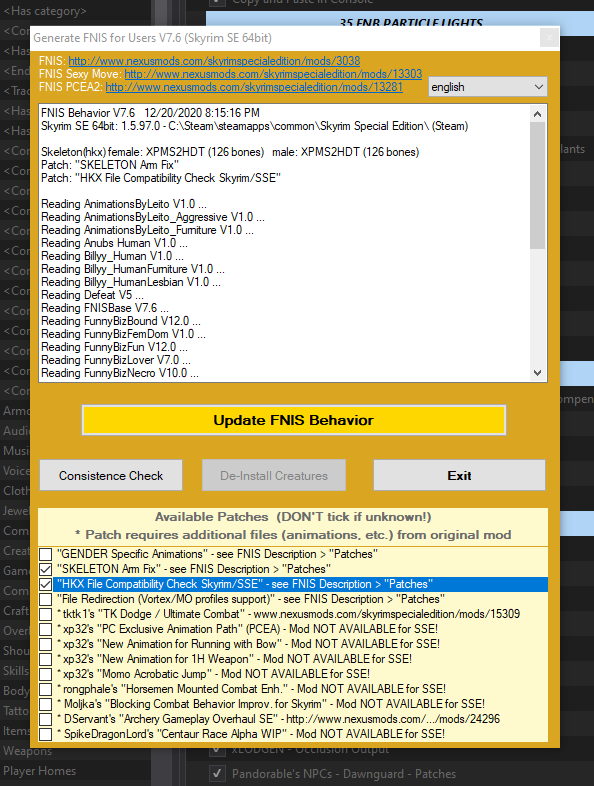
Task: Untick the SKELETON Arm Fix patch
Action: (46, 569)
